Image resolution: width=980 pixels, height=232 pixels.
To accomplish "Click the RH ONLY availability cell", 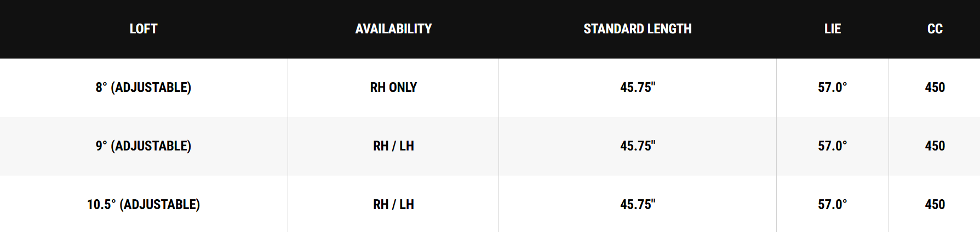I will tap(393, 88).
